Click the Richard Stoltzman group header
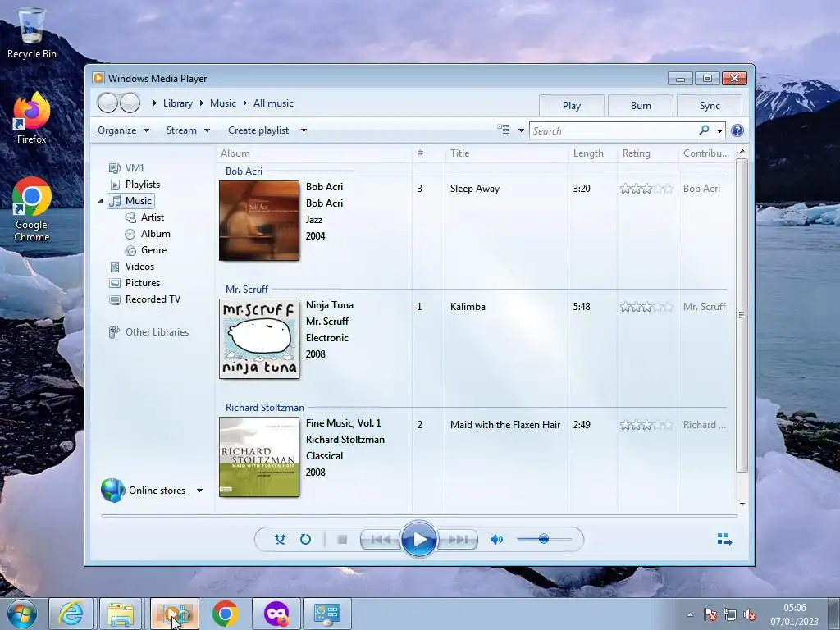Viewport: 840px width, 630px height. 265,408
